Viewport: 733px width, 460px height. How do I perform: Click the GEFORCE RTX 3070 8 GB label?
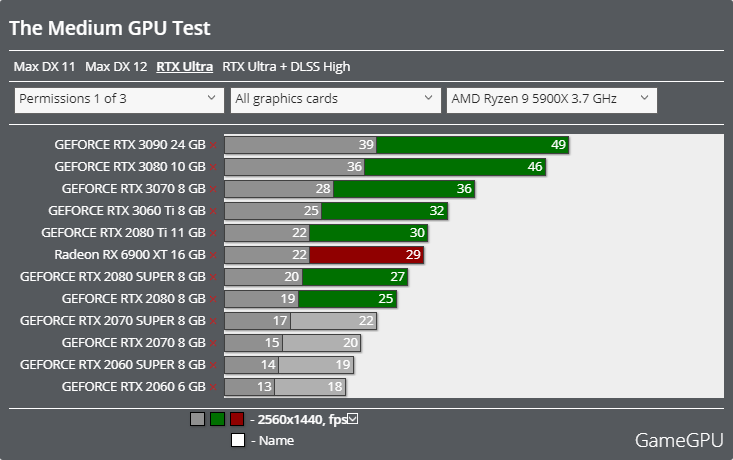point(134,189)
